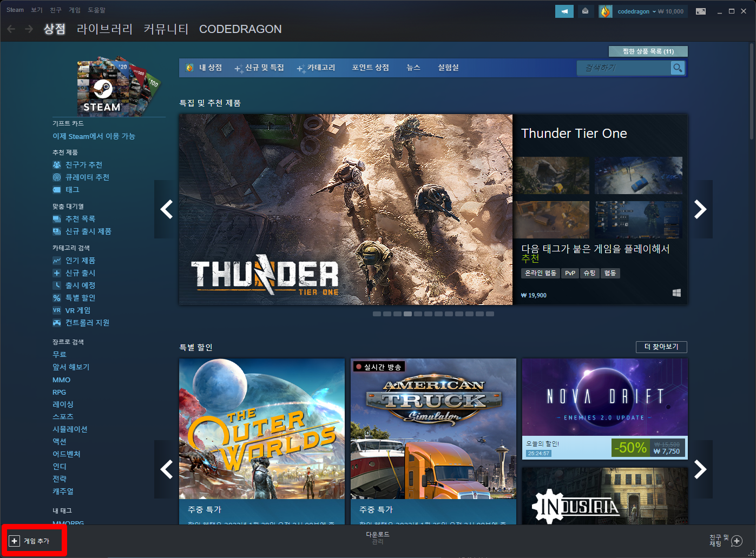Open 다운로드 관리 downloads manager
The width and height of the screenshot is (756, 558).
(378, 538)
